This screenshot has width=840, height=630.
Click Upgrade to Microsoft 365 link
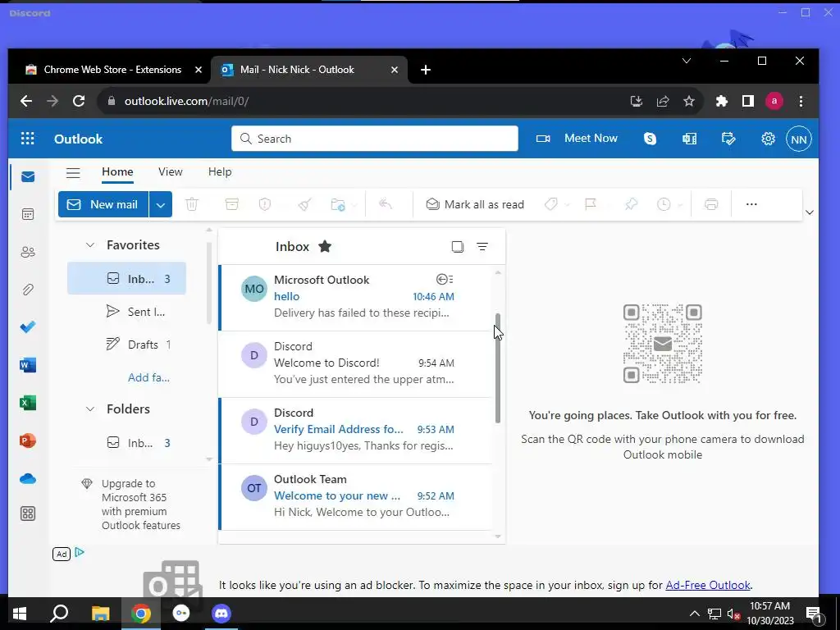click(x=141, y=504)
